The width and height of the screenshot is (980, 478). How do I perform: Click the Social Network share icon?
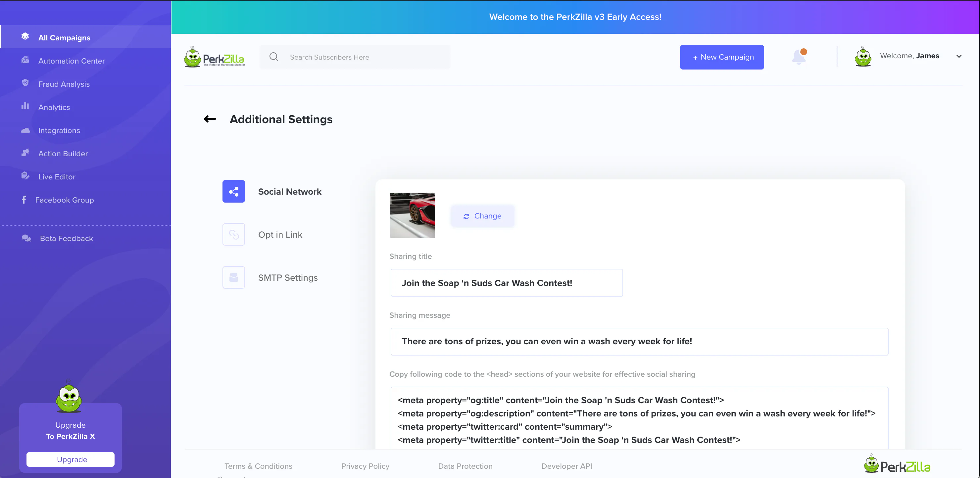click(x=234, y=191)
